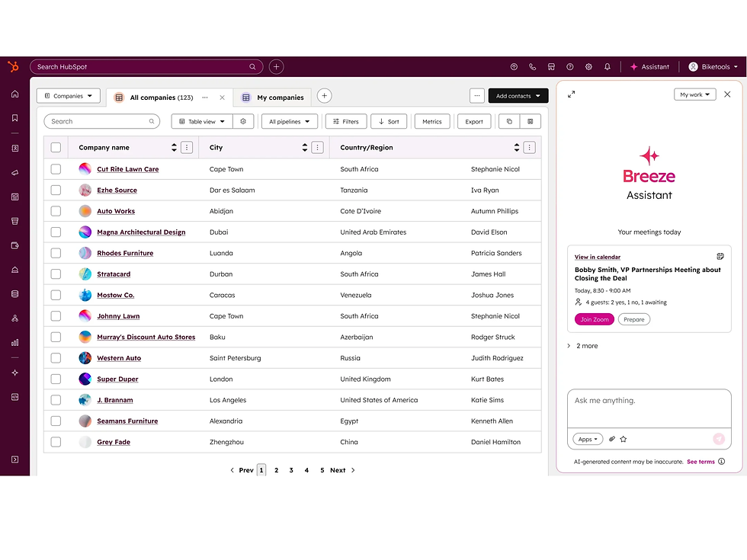Click the Ask me anything input box
747x560 pixels.
pos(649,408)
